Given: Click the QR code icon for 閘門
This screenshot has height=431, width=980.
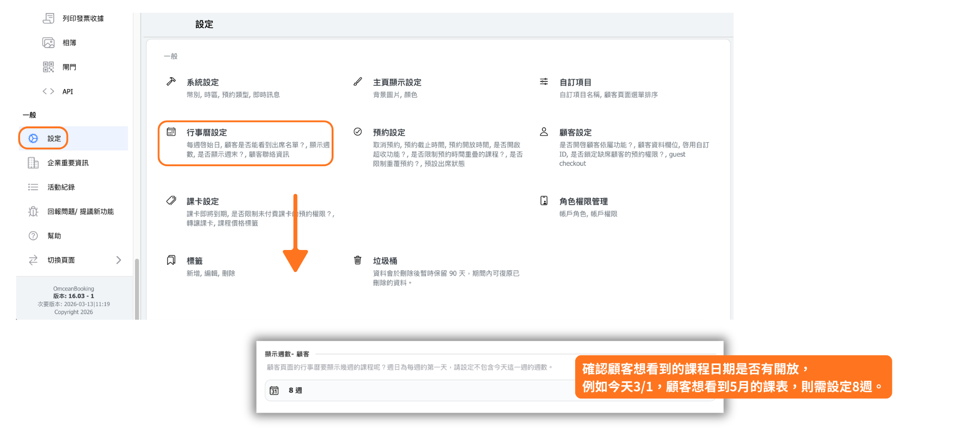Looking at the screenshot, I should pos(48,67).
